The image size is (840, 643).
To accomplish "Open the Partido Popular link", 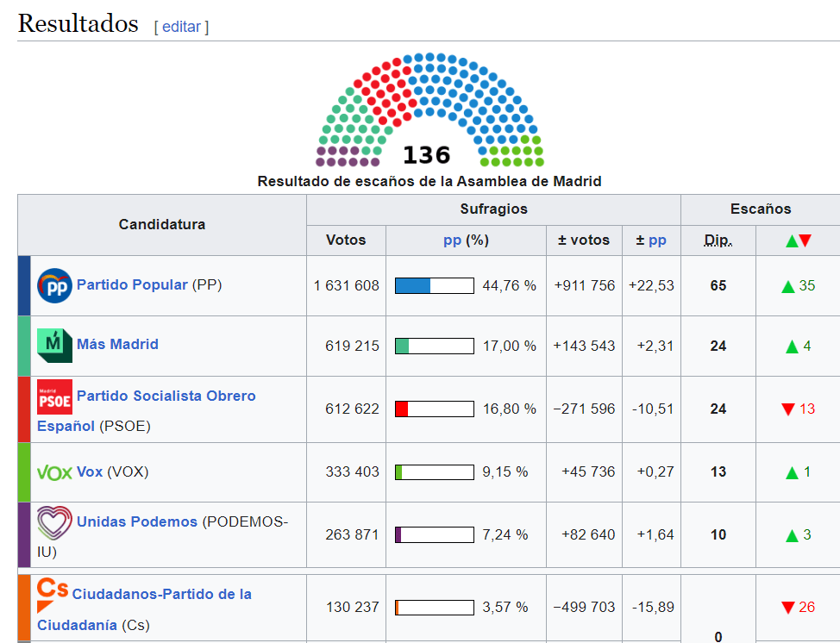I will point(132,284).
